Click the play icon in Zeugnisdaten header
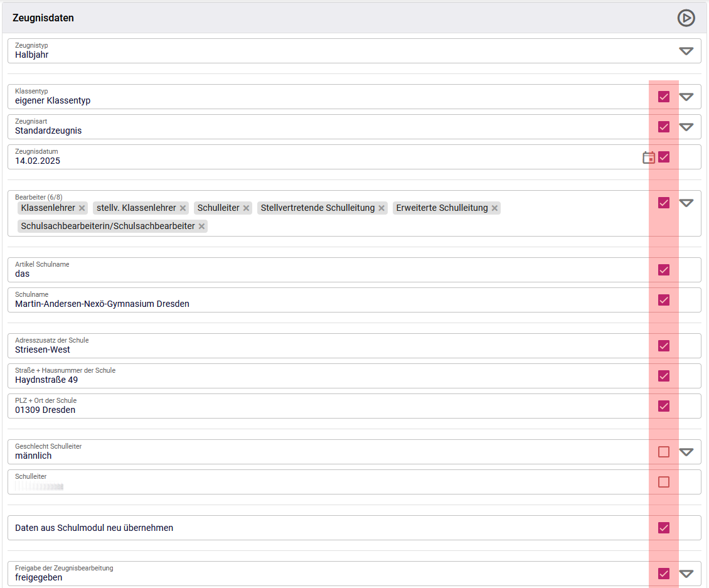The width and height of the screenshot is (709, 588). [x=686, y=18]
